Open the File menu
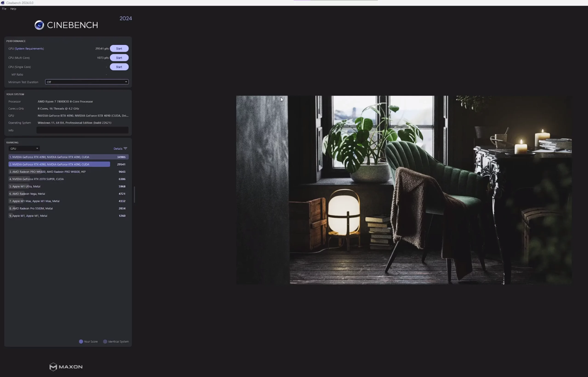This screenshot has width=588, height=377. click(4, 9)
